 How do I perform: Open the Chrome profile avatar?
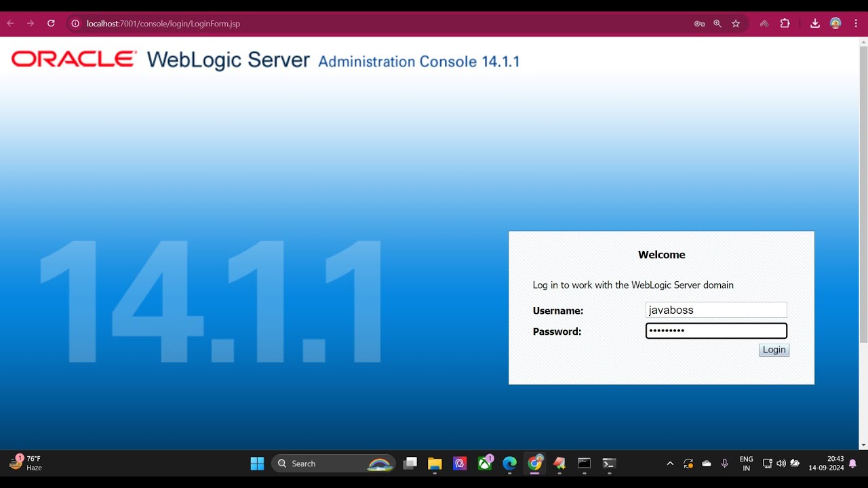[x=835, y=24]
